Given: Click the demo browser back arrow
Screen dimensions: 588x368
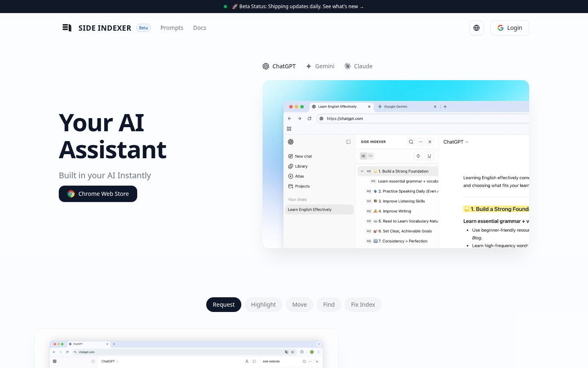Looking at the screenshot, I should tap(290, 119).
